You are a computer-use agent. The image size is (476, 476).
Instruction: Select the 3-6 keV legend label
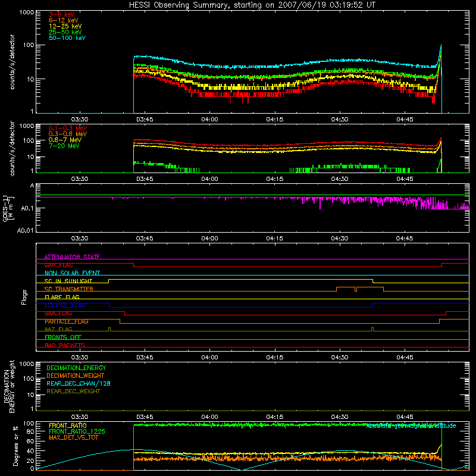pyautogui.click(x=62, y=14)
